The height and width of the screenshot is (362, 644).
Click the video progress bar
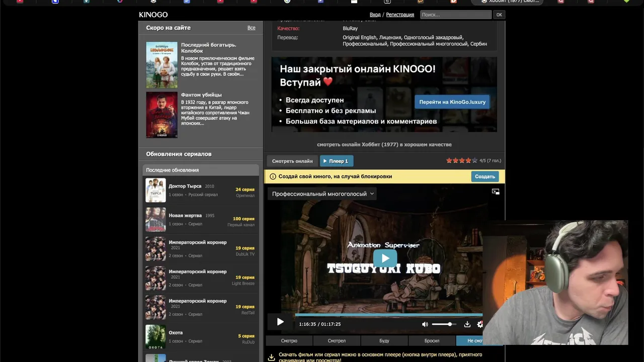click(x=388, y=315)
